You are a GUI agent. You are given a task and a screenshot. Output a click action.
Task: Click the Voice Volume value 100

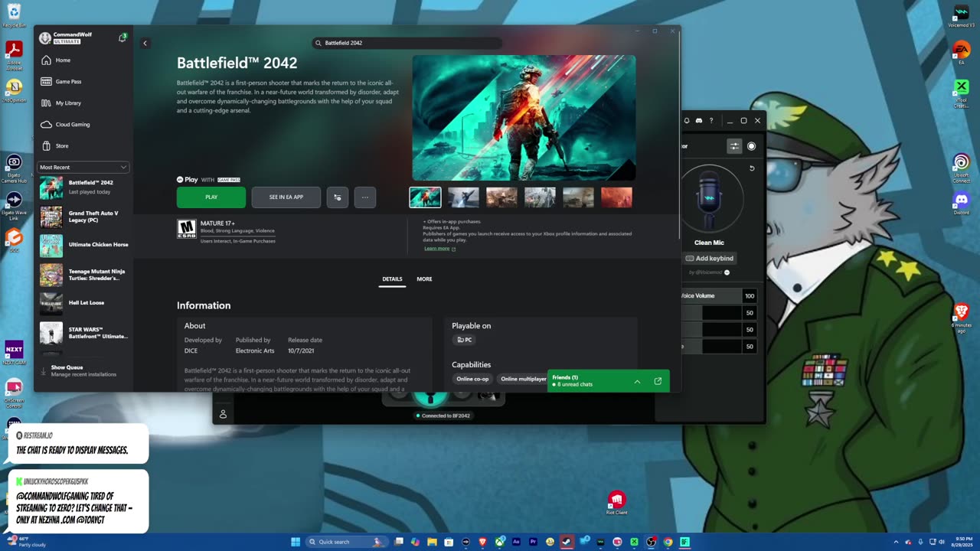(x=750, y=296)
